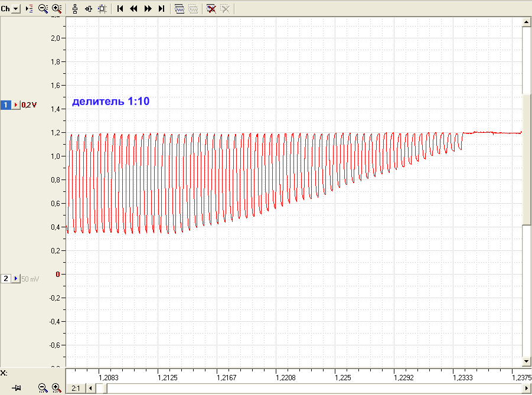Step backward with the rewind button

pos(133,9)
